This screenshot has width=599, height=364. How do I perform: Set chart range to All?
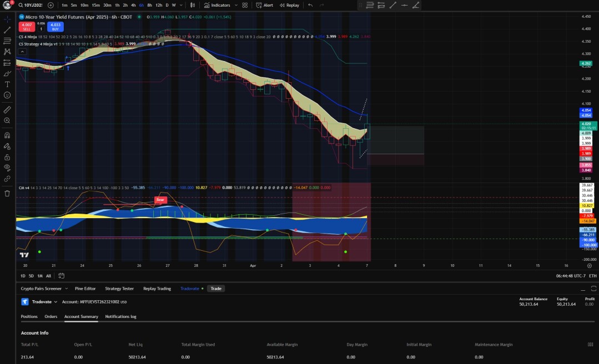click(x=48, y=276)
